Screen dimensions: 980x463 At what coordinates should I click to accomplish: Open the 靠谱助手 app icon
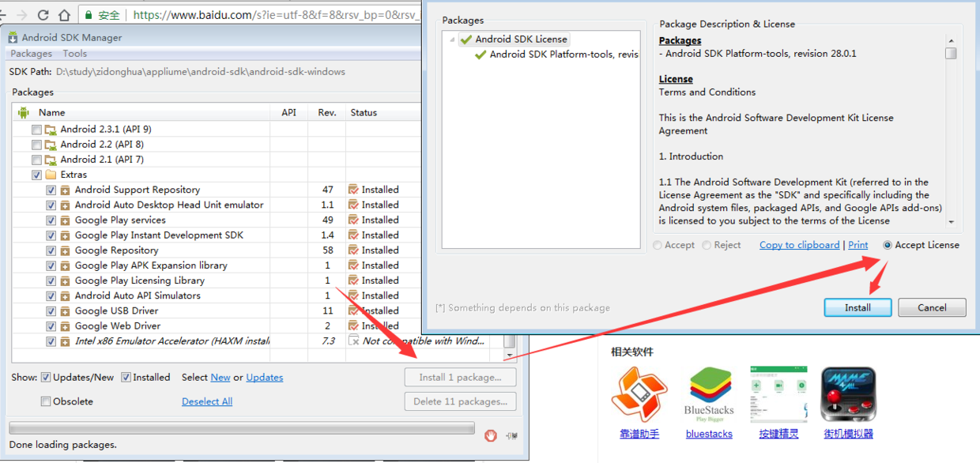click(639, 395)
